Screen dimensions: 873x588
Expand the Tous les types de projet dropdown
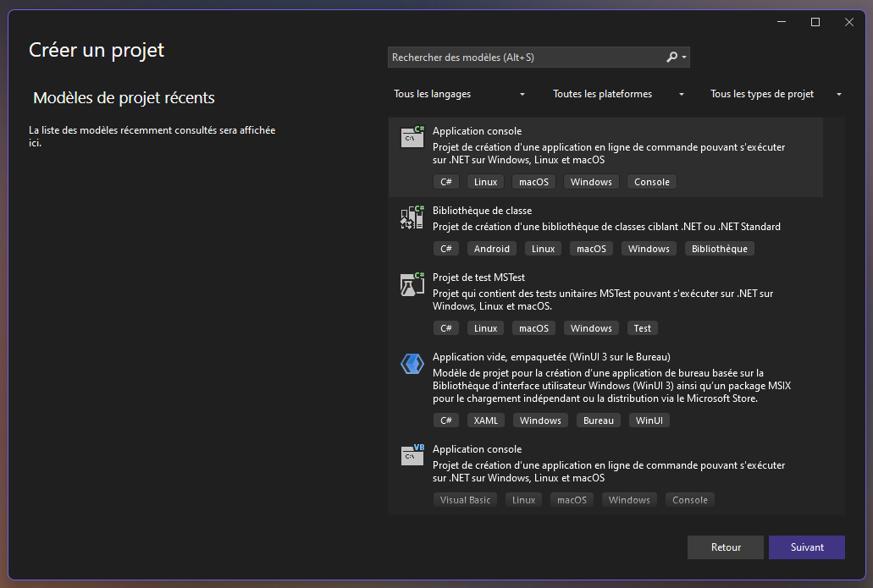click(772, 94)
